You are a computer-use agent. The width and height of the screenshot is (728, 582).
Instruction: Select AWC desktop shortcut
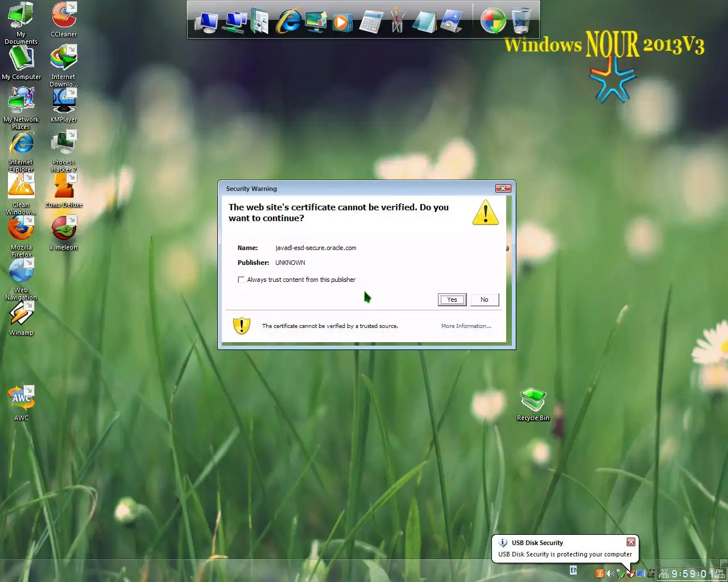21,403
